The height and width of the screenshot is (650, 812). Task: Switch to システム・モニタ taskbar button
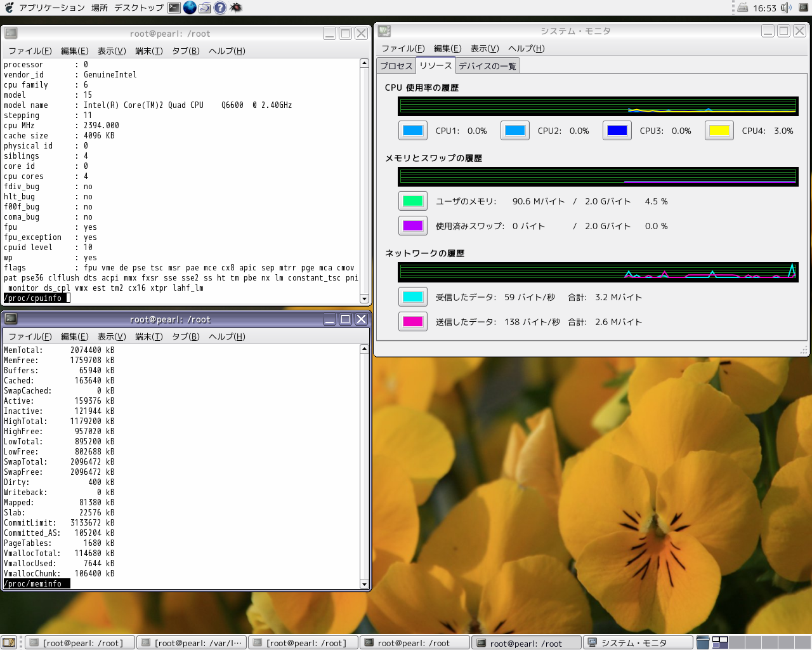pos(638,643)
